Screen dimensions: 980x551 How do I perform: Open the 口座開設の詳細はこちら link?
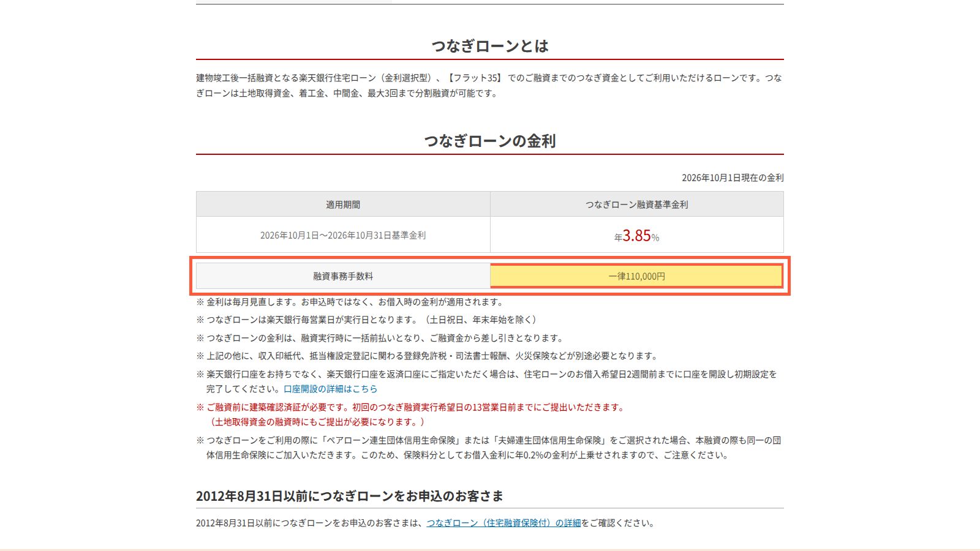[x=330, y=389]
